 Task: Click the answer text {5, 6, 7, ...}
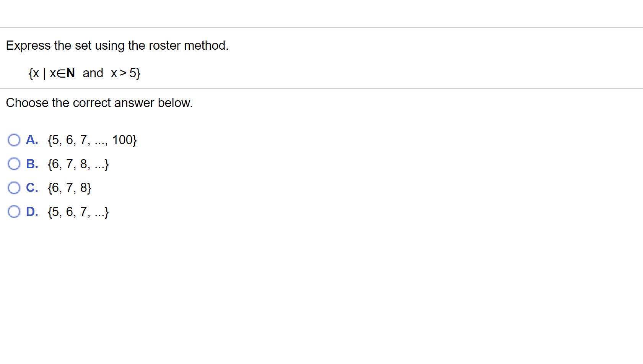click(78, 212)
